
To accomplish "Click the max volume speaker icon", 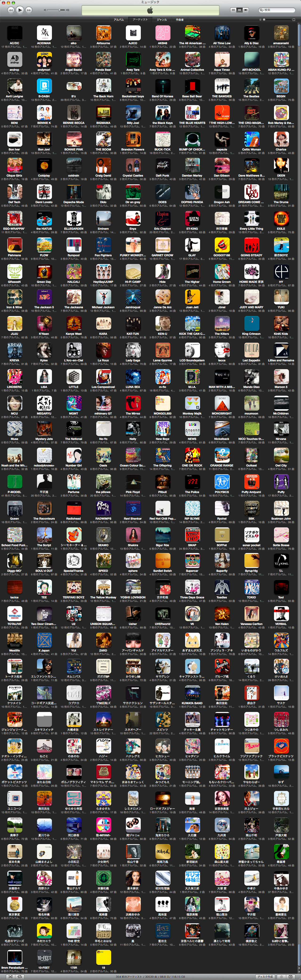I will click(x=68, y=10).
